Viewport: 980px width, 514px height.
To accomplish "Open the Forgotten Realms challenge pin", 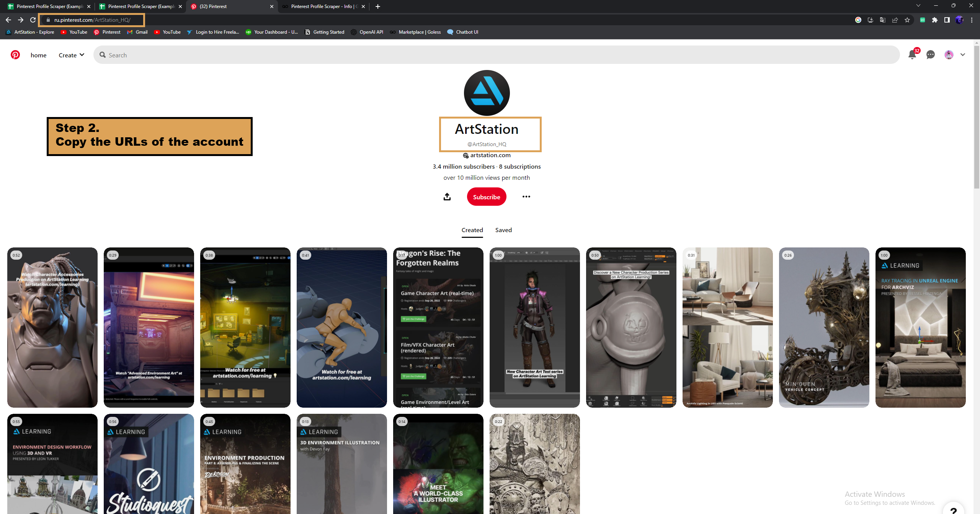I will tap(438, 327).
